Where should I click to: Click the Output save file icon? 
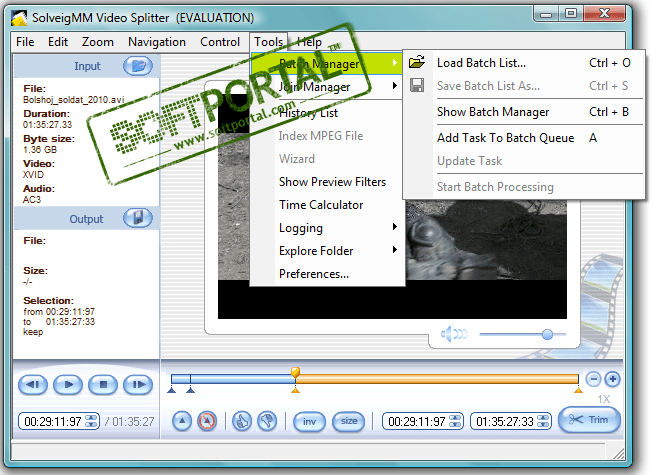[x=138, y=218]
